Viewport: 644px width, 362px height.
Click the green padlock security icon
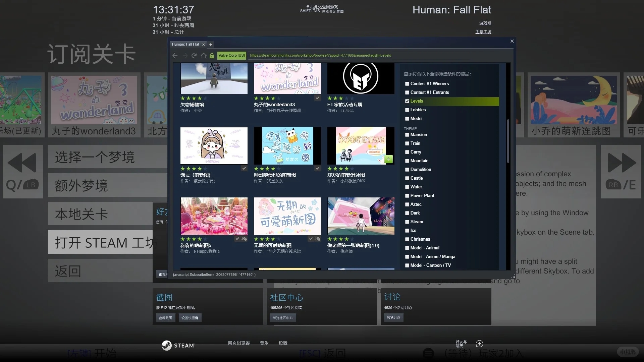coord(212,56)
